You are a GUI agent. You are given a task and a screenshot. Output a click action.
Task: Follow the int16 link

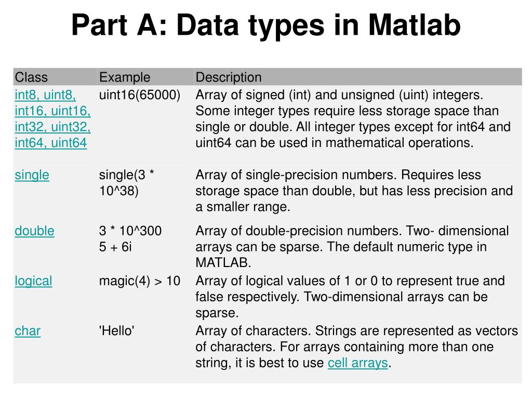pyautogui.click(x=30, y=111)
